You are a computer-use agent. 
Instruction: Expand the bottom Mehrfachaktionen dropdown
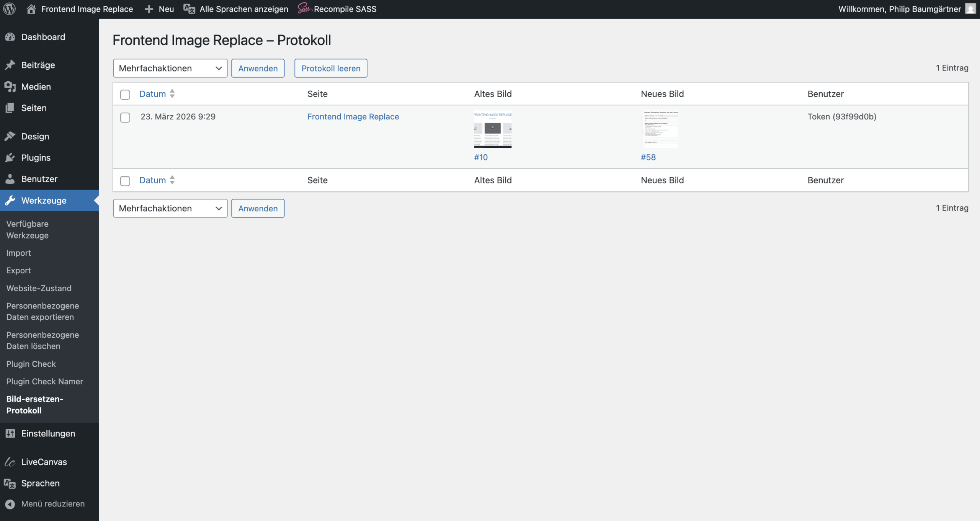[170, 208]
